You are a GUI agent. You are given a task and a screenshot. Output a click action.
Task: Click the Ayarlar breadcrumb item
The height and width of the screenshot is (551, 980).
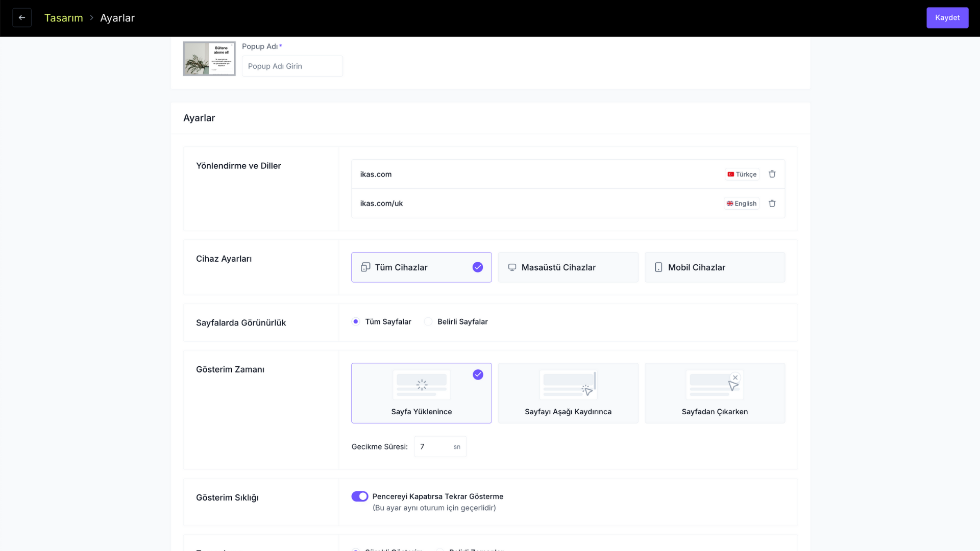point(117,18)
